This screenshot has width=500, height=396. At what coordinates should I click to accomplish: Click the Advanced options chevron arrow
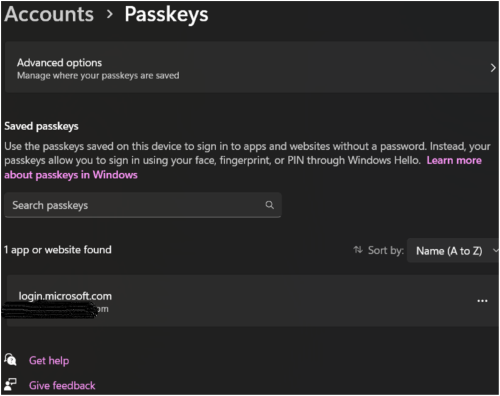pos(493,68)
